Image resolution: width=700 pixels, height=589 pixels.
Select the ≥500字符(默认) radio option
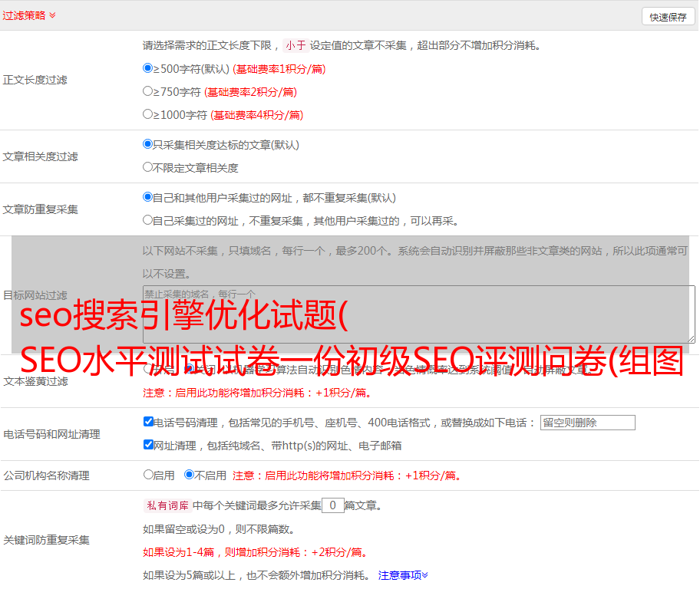coord(147,67)
